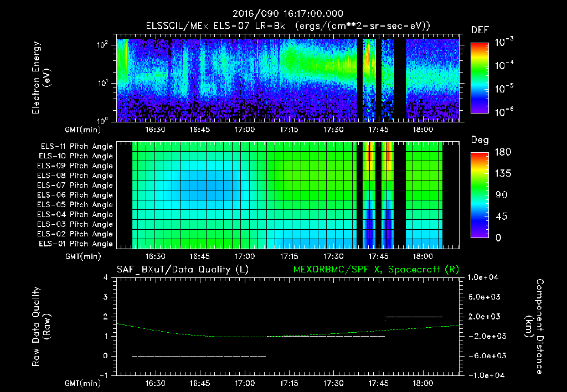Screen dimensions: 567x392
Task: Click the Deg pitch angle color bar
Action: coord(480,195)
